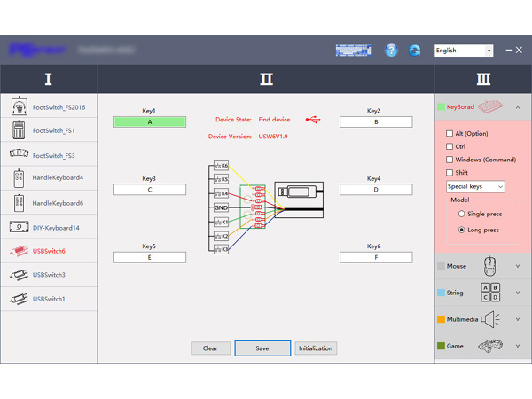532x399 pixels.
Task: Choose the DIY-Keyboard14 device icon
Action: click(19, 227)
